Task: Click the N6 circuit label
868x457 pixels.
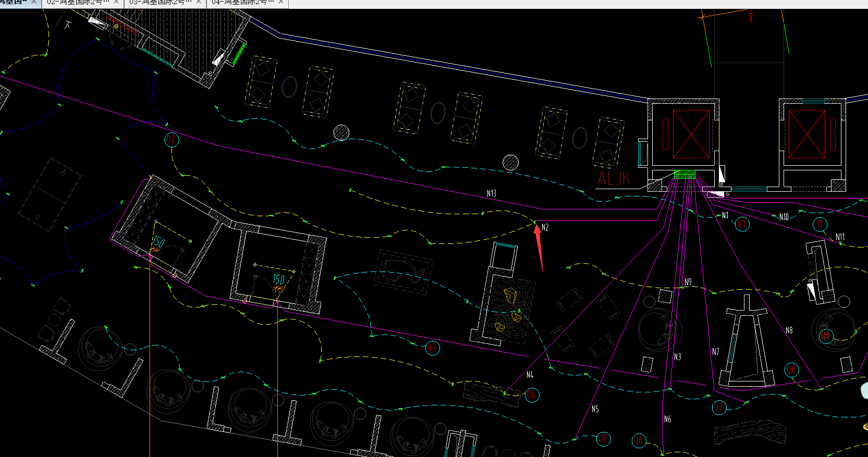Action: pos(667,419)
